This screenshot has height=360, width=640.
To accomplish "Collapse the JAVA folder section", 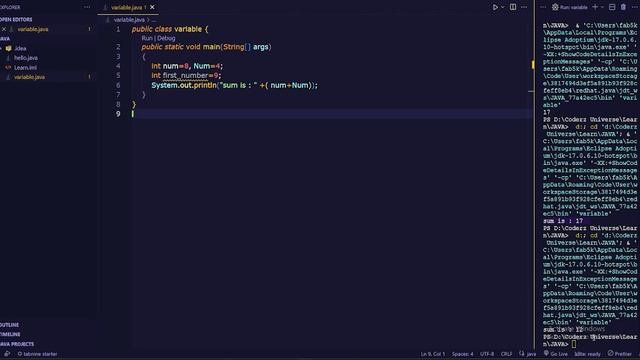I will (x=5, y=39).
